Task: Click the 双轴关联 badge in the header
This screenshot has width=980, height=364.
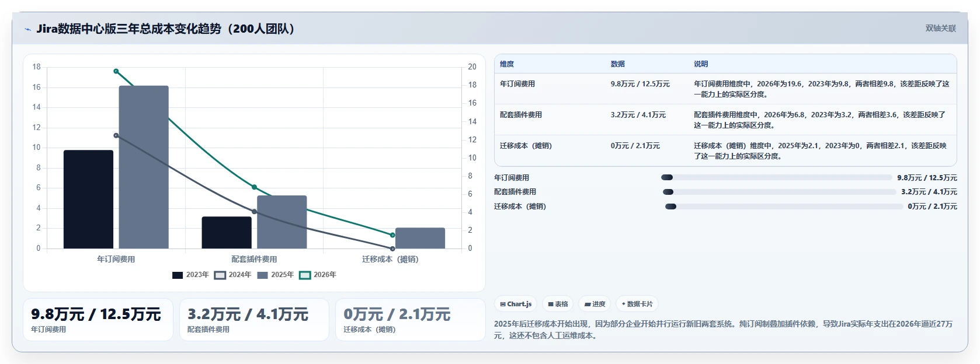Action: pyautogui.click(x=940, y=28)
